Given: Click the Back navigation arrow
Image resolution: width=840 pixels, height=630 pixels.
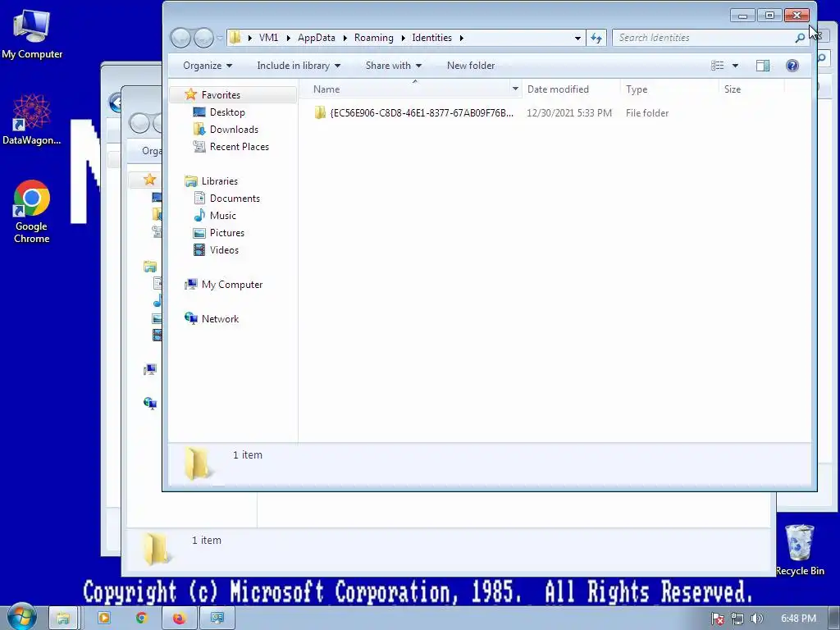Looking at the screenshot, I should tap(180, 38).
